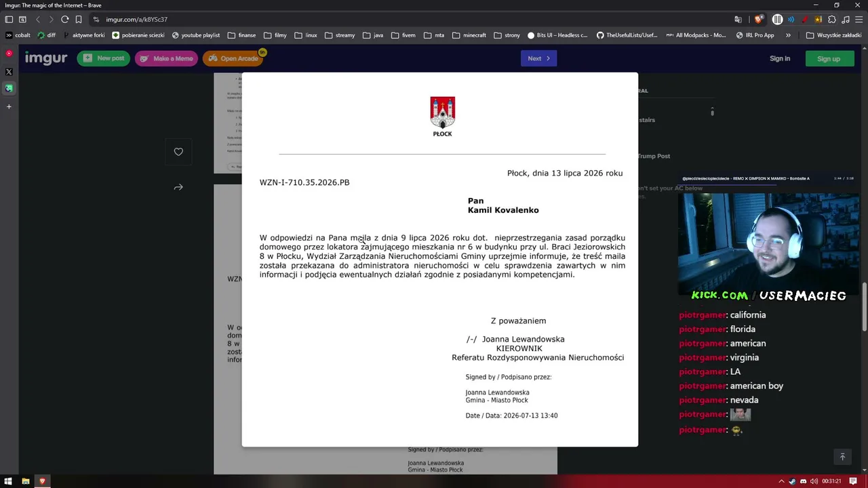Open the pobieranie sciezki bookmark
This screenshot has height=488, width=868.
coord(138,35)
